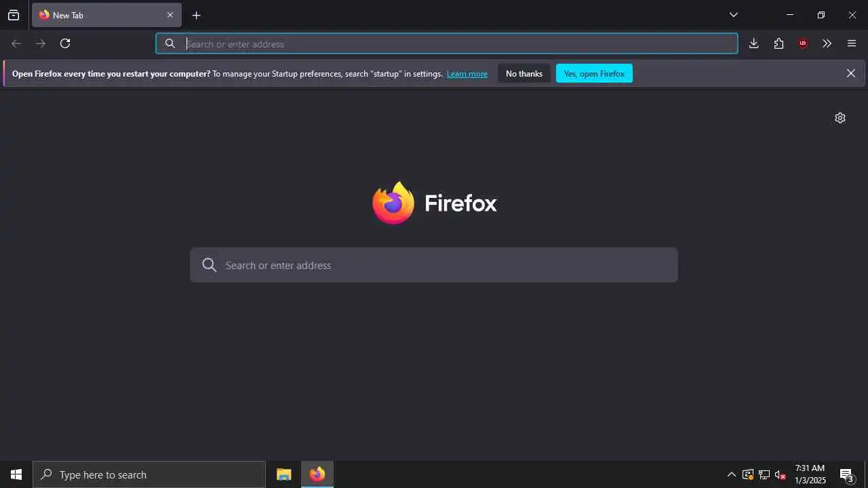
Task: Open the Firefox application hamburger menu
Action: tap(852, 43)
